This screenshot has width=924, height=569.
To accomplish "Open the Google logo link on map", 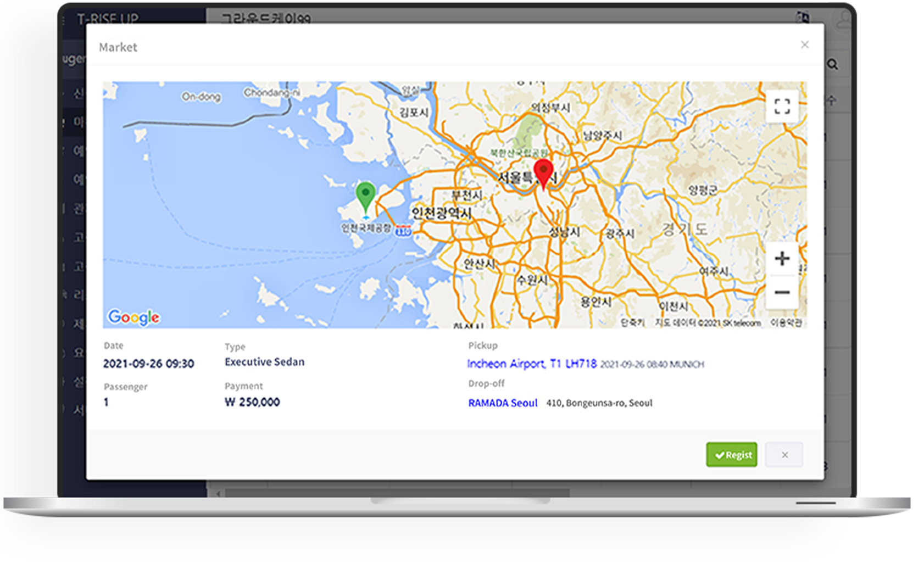I will click(x=133, y=317).
